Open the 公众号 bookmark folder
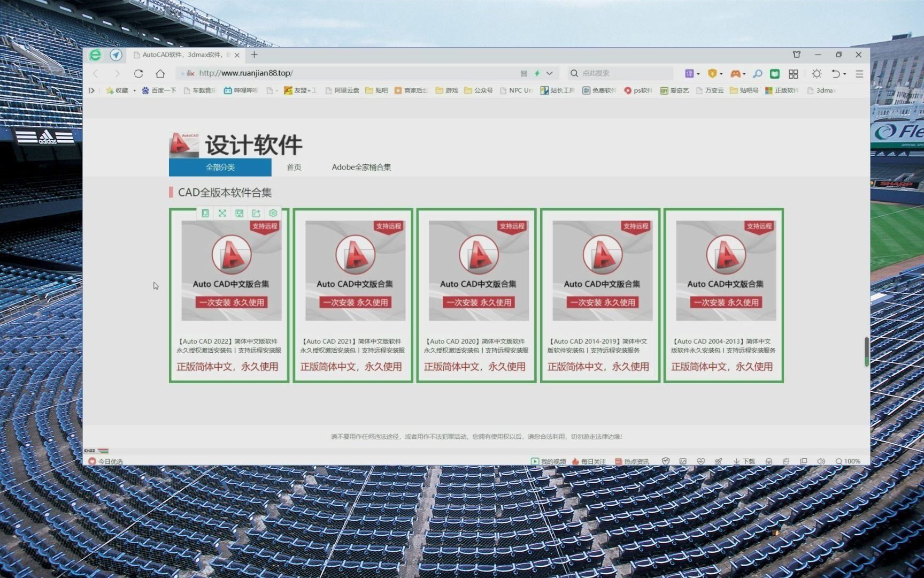The height and width of the screenshot is (578, 924). pos(479,90)
